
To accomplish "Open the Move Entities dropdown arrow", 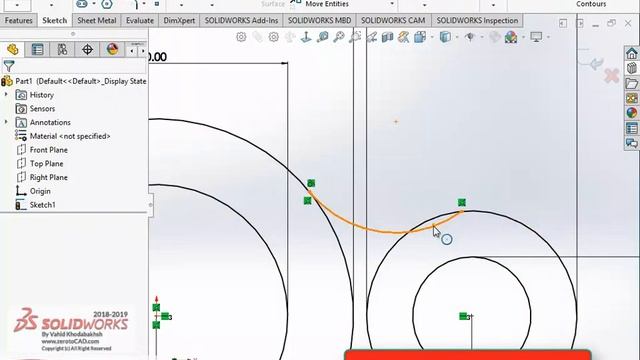I will coord(392,4).
